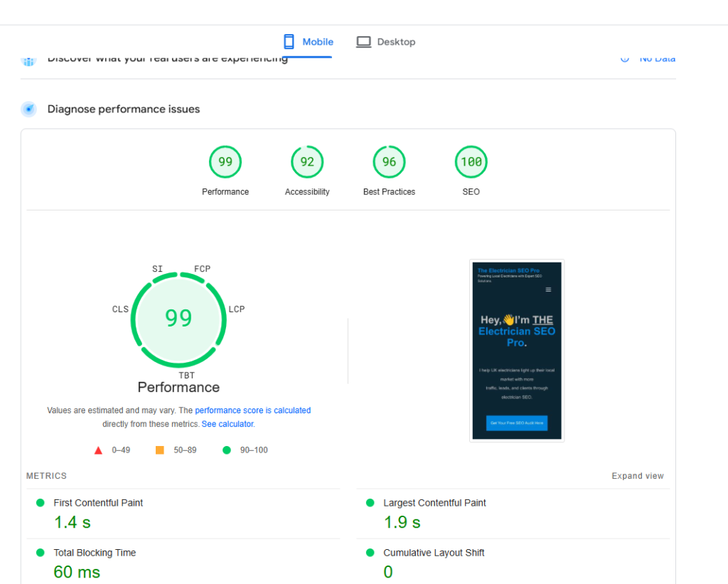728x584 pixels.
Task: Jump to Performance score gauge 99
Action: (225, 161)
